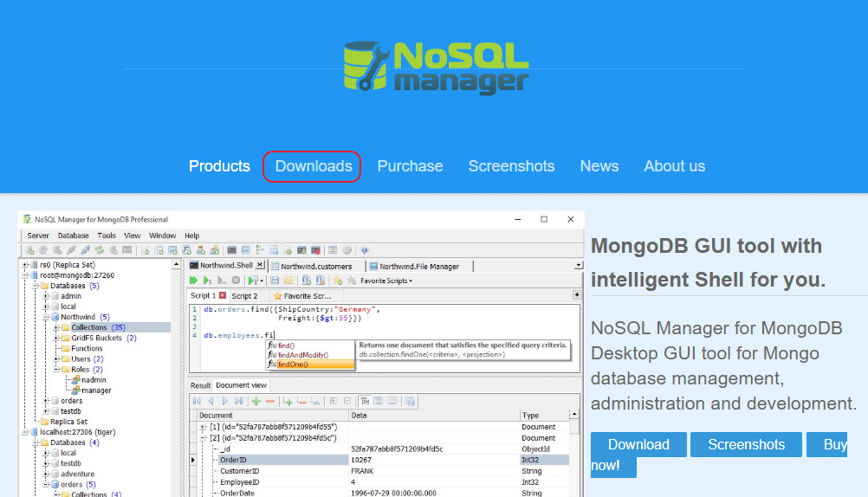Close Script 1 with red X
Image resolution: width=868 pixels, height=497 pixels.
[223, 295]
